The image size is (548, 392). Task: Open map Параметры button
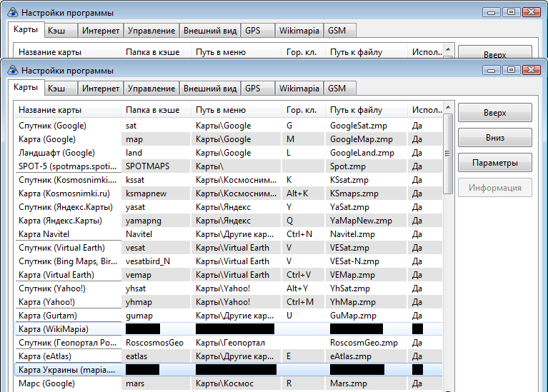[x=494, y=163]
